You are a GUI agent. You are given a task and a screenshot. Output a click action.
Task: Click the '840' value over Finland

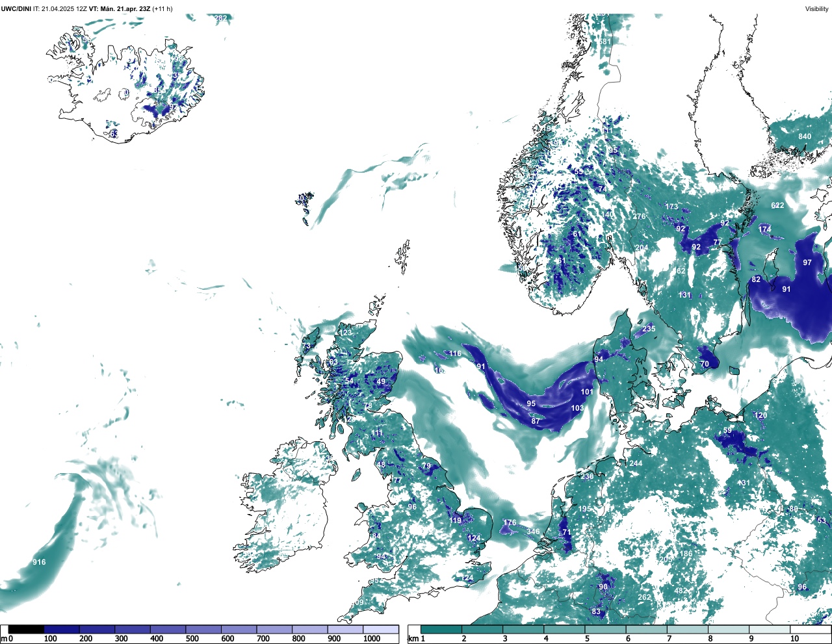(x=805, y=136)
